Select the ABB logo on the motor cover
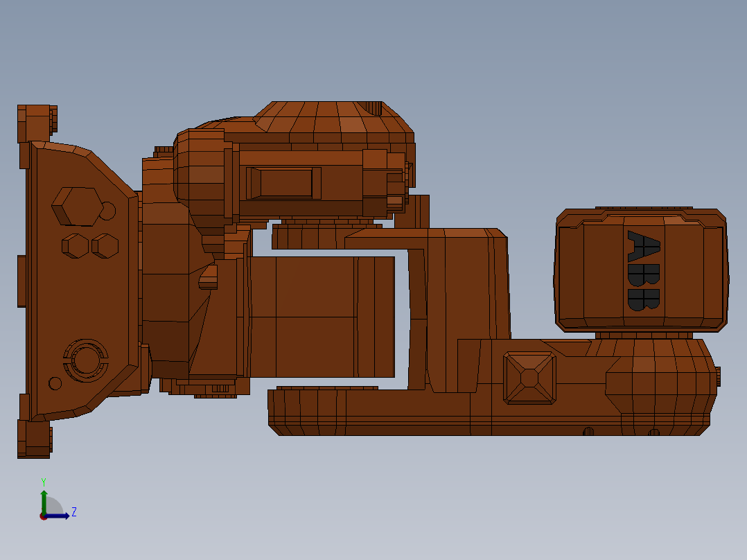747x560 pixels. 644,270
